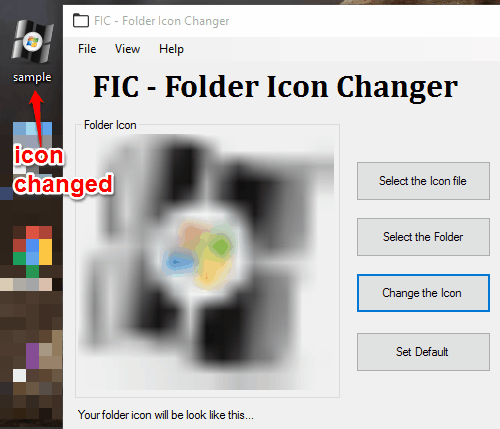Choose the Select the Folder button
The width and height of the screenshot is (500, 429).
click(423, 237)
